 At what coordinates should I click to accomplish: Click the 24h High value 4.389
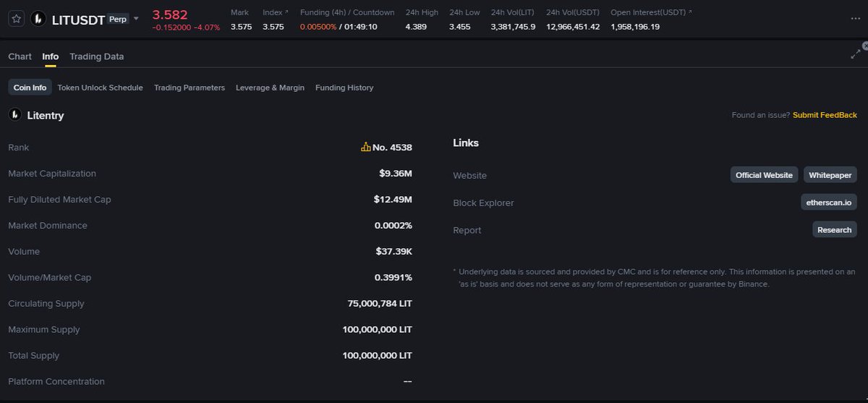pyautogui.click(x=416, y=27)
